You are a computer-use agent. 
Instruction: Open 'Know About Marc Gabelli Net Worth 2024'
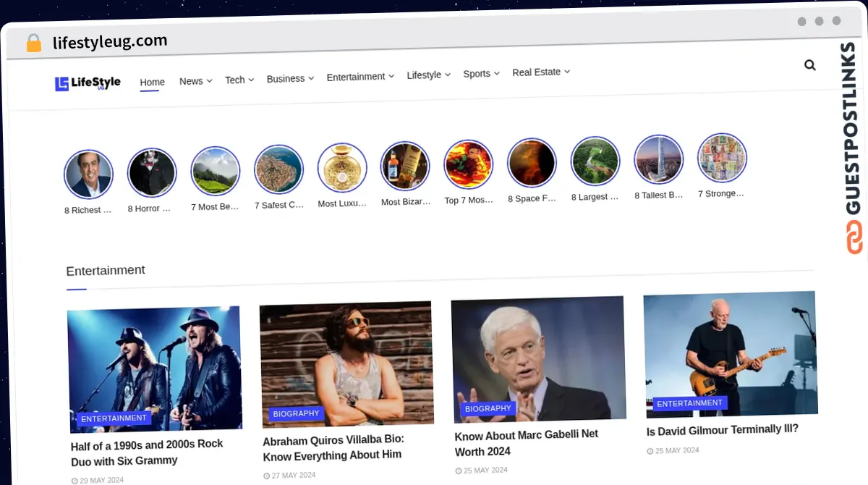(x=526, y=442)
